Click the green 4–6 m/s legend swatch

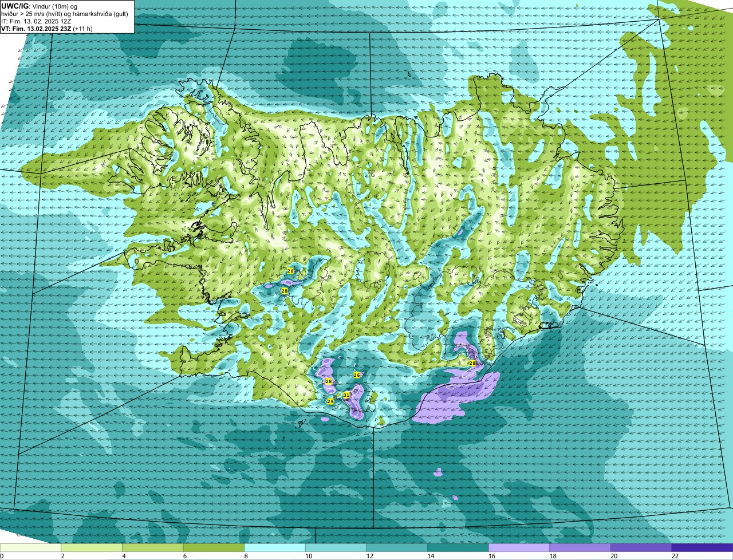point(153,547)
